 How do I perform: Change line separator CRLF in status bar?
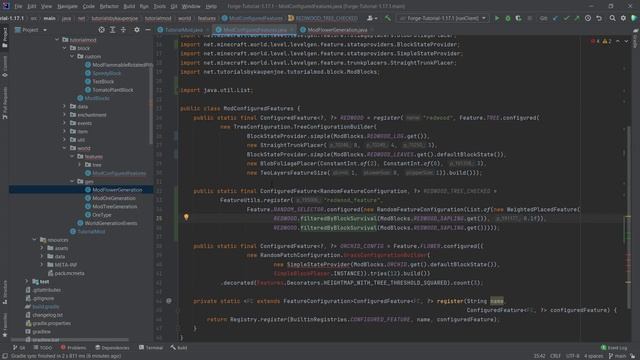(556, 356)
